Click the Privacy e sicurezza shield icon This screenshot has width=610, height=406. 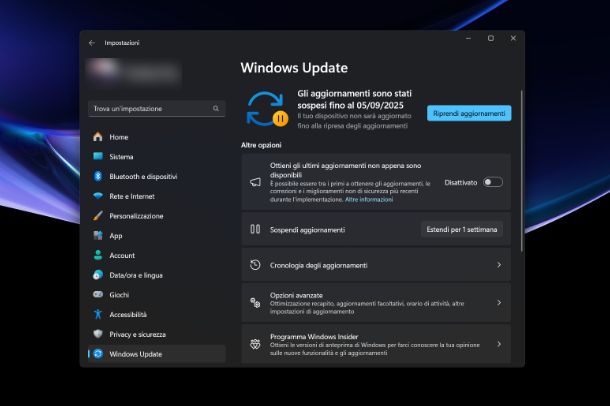(x=98, y=334)
